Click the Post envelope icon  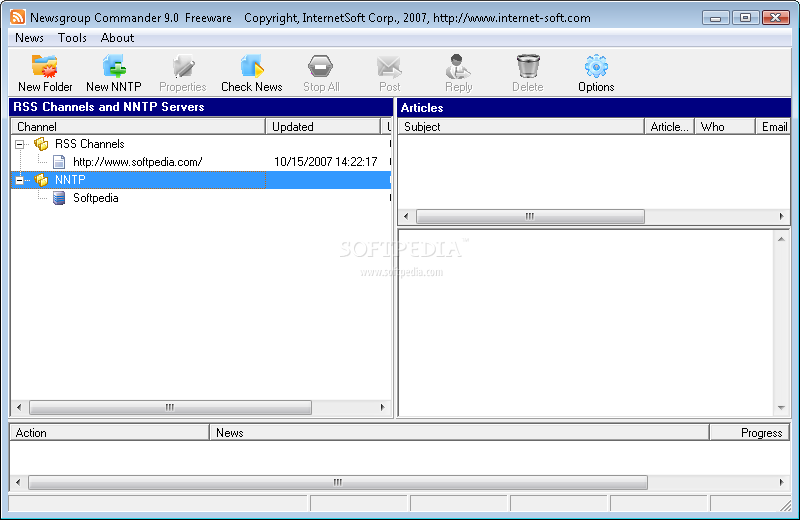[389, 66]
